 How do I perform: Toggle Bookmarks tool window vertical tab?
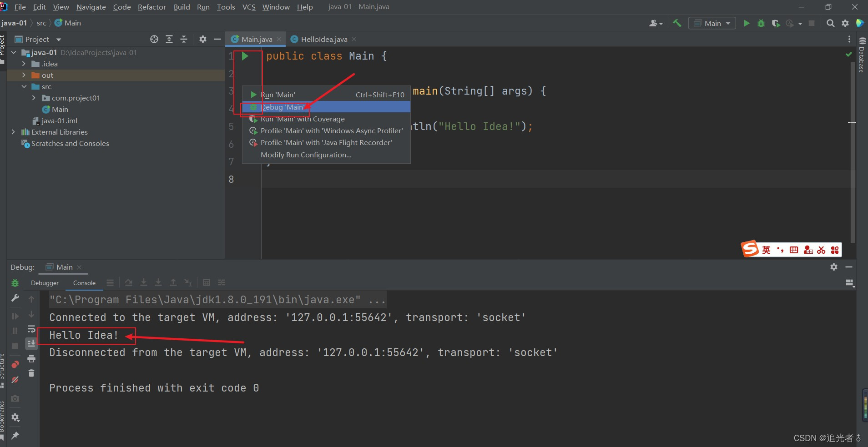coord(3,420)
